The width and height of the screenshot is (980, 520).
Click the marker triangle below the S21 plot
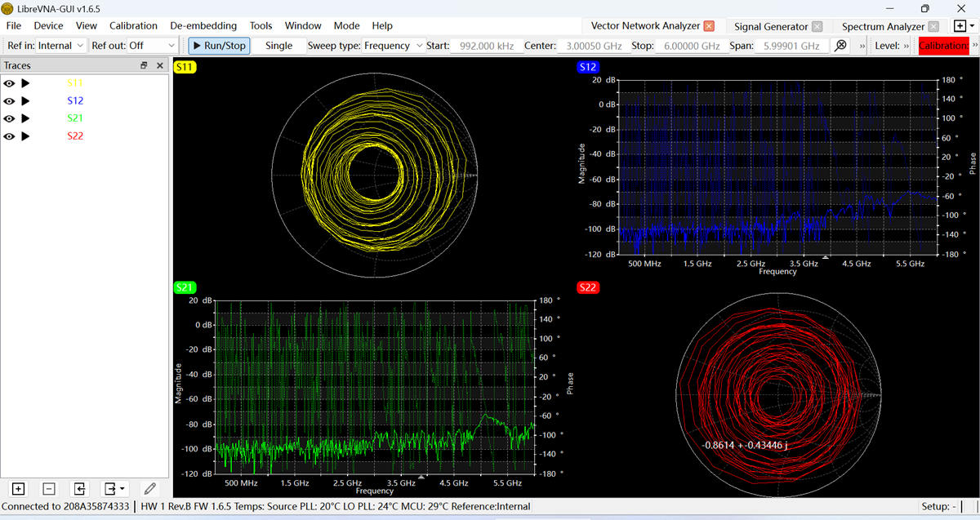[x=421, y=477]
